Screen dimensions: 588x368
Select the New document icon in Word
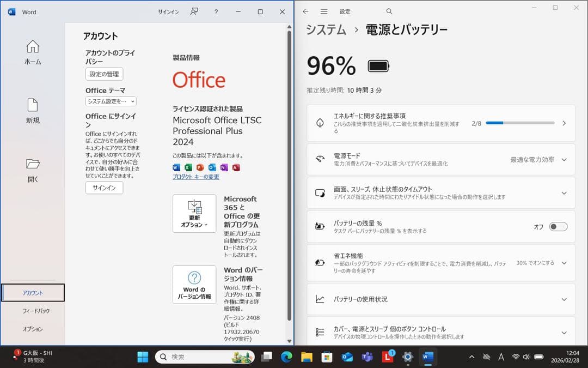33,105
